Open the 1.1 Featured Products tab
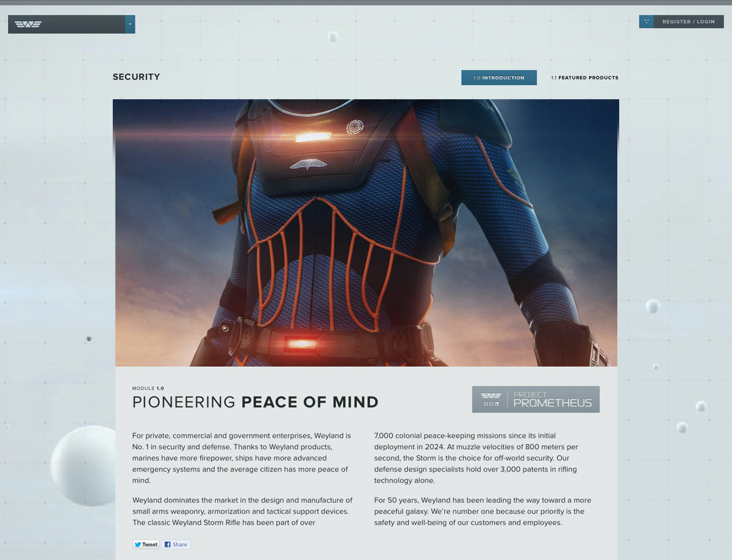Screen dimensions: 732x560 584,77
